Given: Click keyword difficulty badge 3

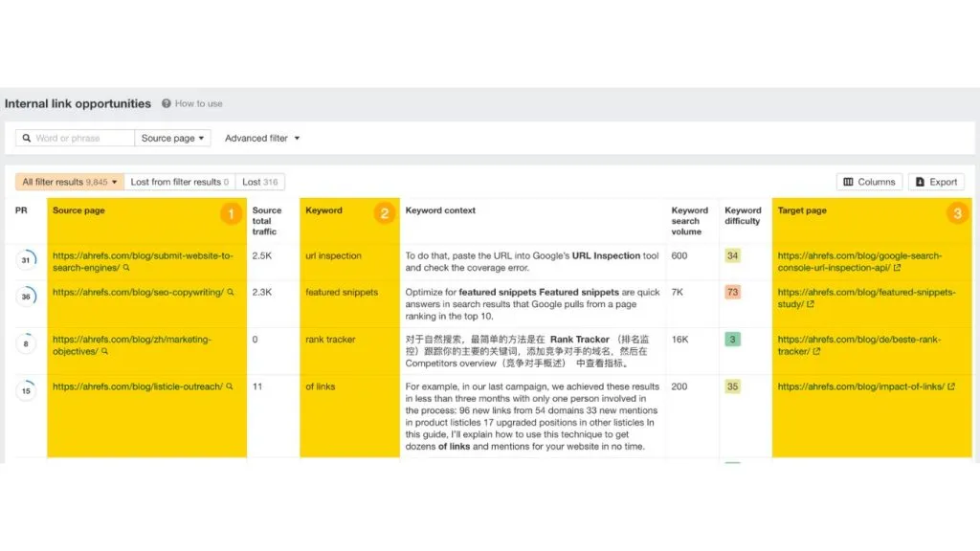Looking at the screenshot, I should 732,340.
